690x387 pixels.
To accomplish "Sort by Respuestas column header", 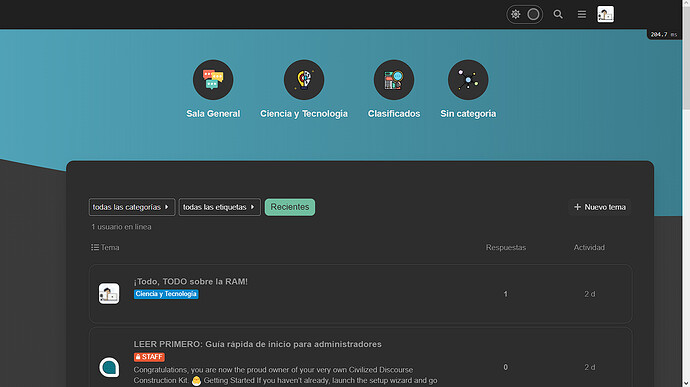I will click(506, 247).
